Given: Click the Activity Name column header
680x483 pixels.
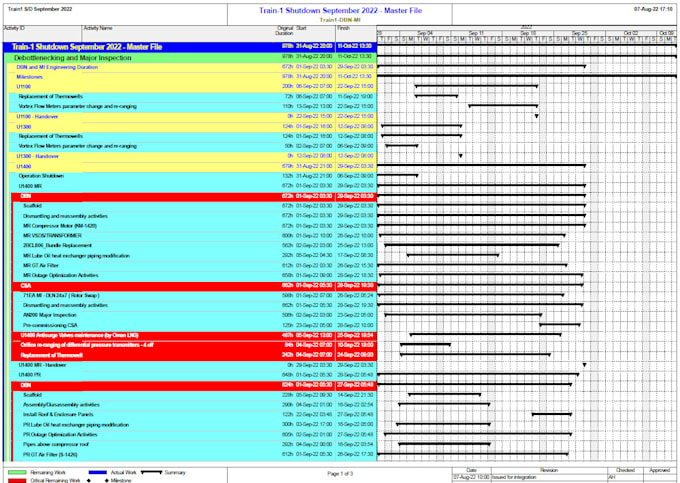Looking at the screenshot, I should pyautogui.click(x=98, y=28).
